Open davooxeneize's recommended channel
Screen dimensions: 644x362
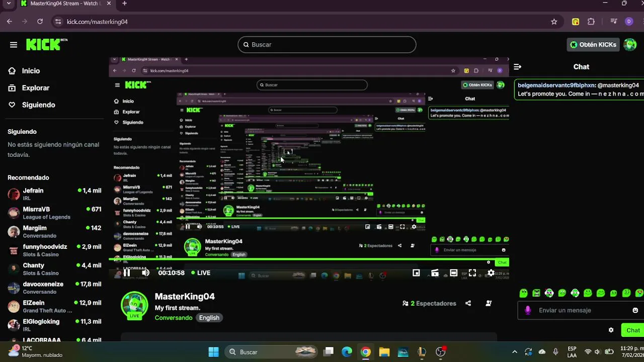pos(54,287)
